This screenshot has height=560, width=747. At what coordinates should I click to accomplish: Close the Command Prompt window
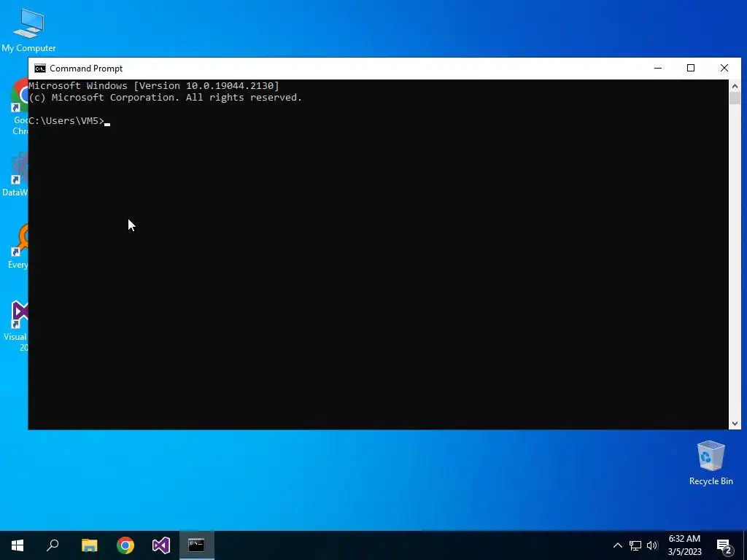point(724,68)
